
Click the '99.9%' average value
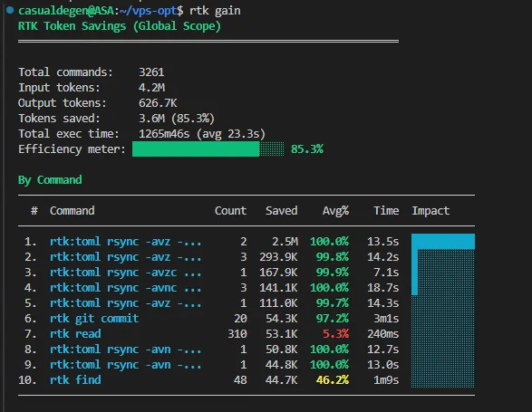click(x=333, y=273)
